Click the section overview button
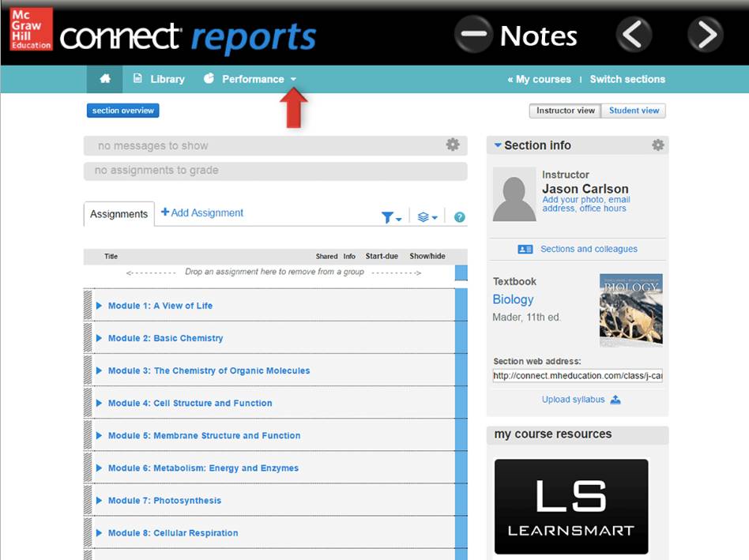Viewport: 749px width, 560px height. pos(122,111)
